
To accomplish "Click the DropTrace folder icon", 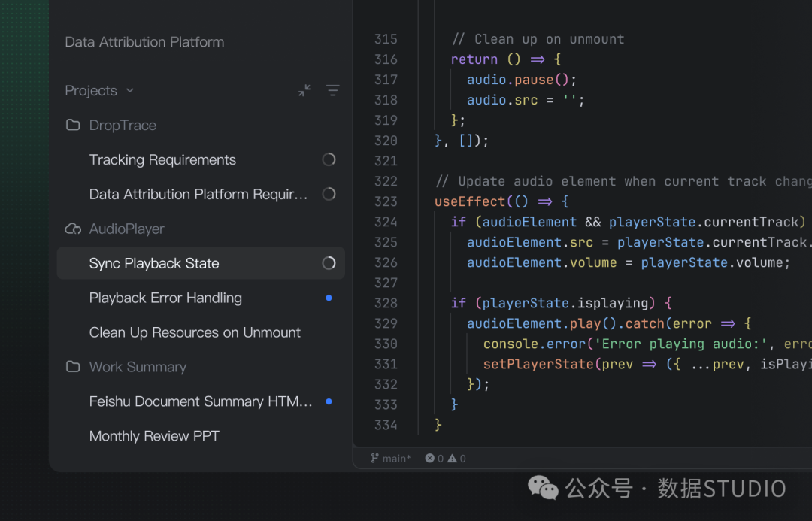I will 73,125.
